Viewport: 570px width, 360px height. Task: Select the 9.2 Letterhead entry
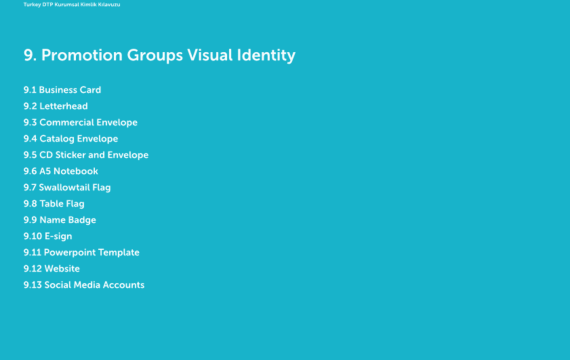[56, 106]
